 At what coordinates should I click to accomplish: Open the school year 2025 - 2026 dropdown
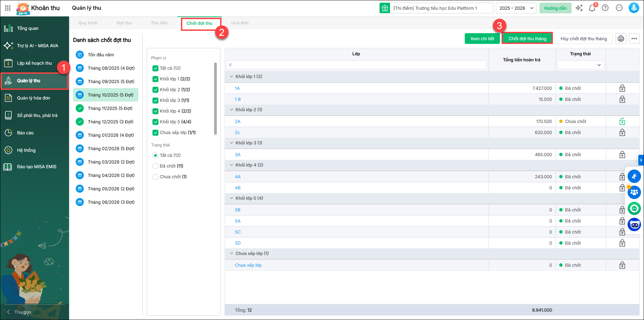point(516,8)
